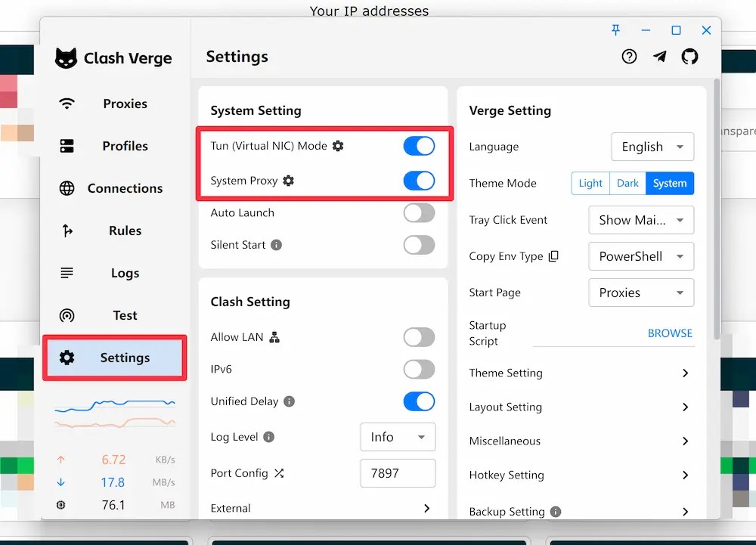Click upload speed value 6.72
This screenshot has height=545, width=756.
click(x=113, y=460)
